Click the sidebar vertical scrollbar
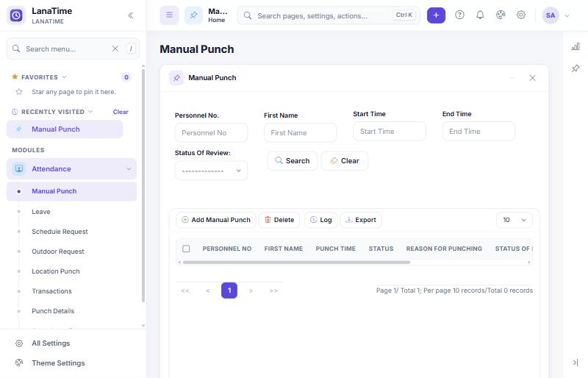The width and height of the screenshot is (588, 378). (x=143, y=186)
